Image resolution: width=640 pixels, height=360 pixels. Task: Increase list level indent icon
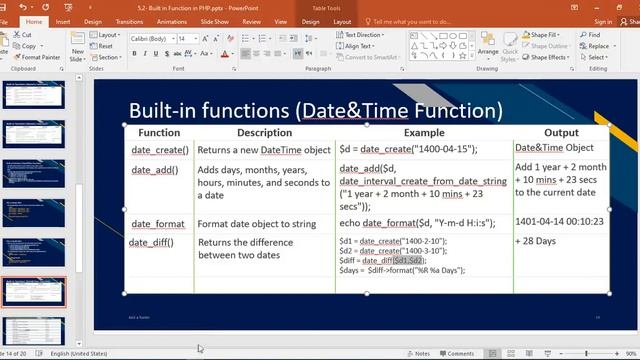[x=293, y=38]
